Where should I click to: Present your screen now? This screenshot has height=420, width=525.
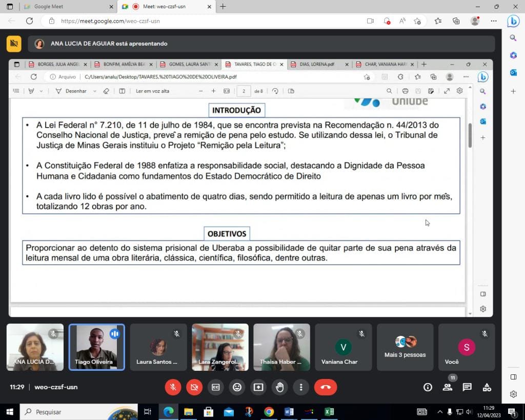(258, 387)
